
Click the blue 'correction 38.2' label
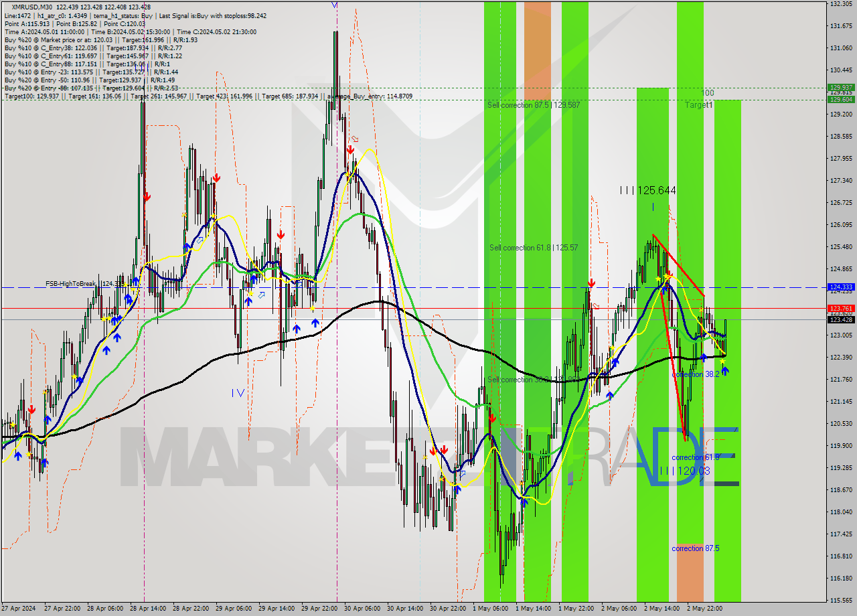click(x=696, y=374)
